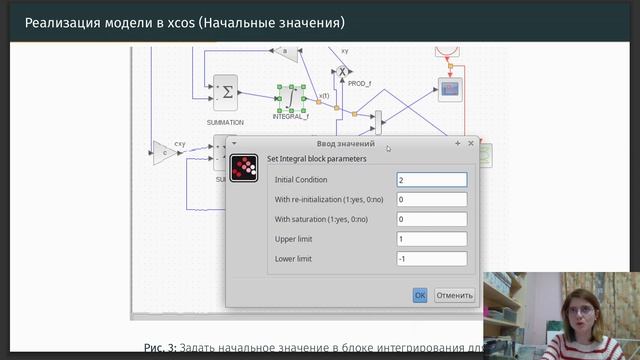The width and height of the screenshot is (640, 360).
Task: Click the webcam video thumbnail
Action: point(562,316)
